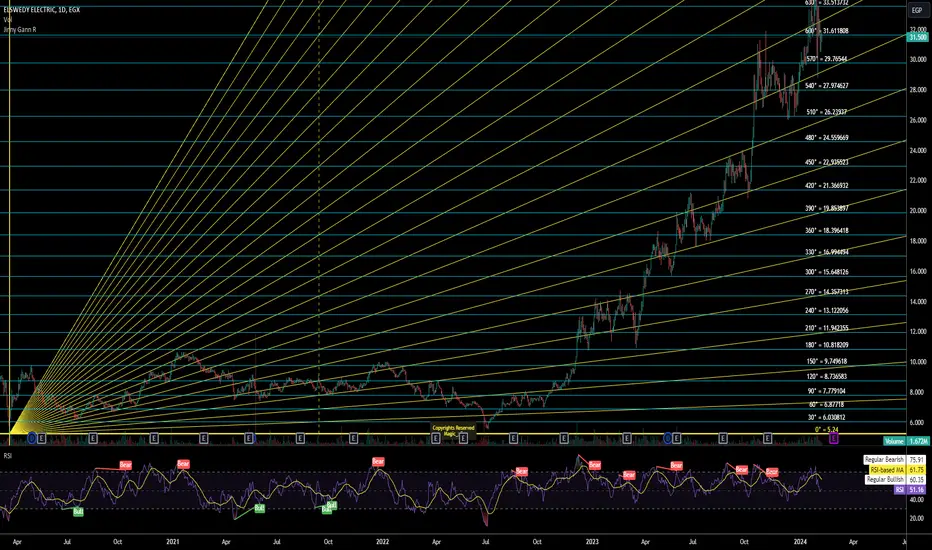Click 2022 on the time axis
932x550 pixels.
coord(382,542)
